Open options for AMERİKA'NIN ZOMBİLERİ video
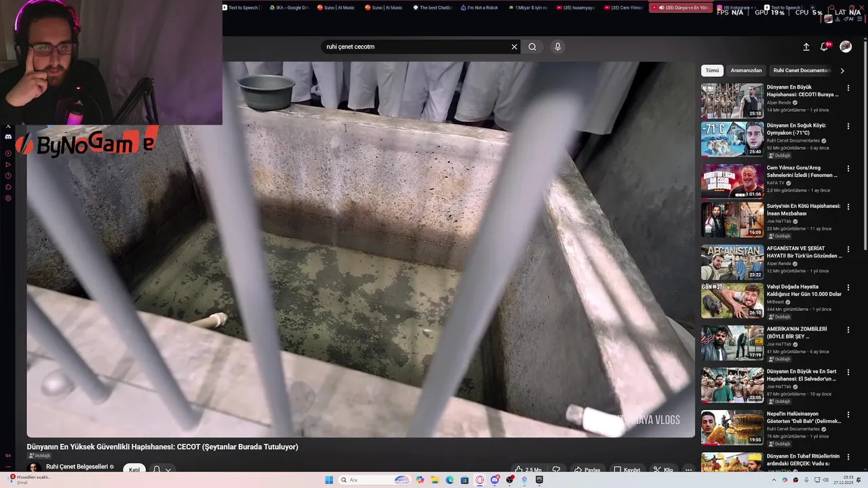Image resolution: width=868 pixels, height=488 pixels. tap(848, 330)
